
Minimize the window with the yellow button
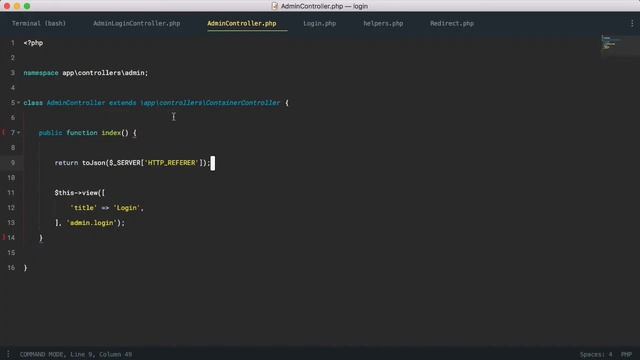tap(17, 6)
